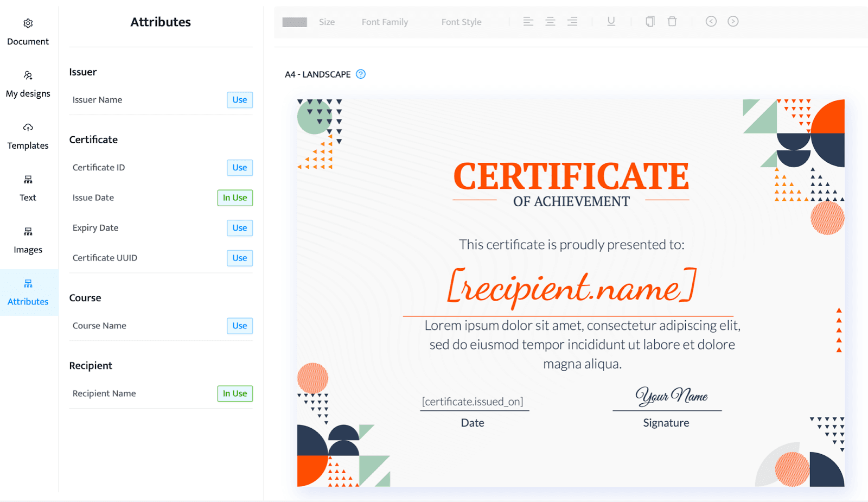The image size is (868, 502).
Task: Open the Images panel icon
Action: [x=28, y=232]
